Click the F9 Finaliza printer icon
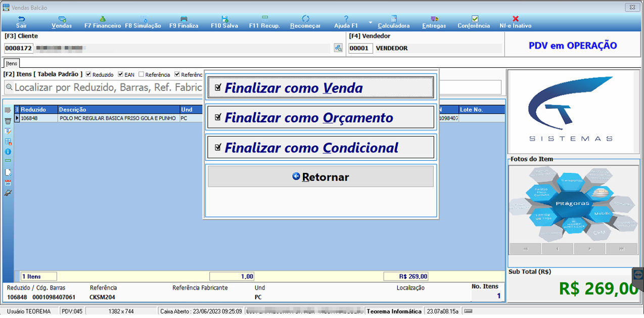The width and height of the screenshot is (644, 318). click(184, 19)
